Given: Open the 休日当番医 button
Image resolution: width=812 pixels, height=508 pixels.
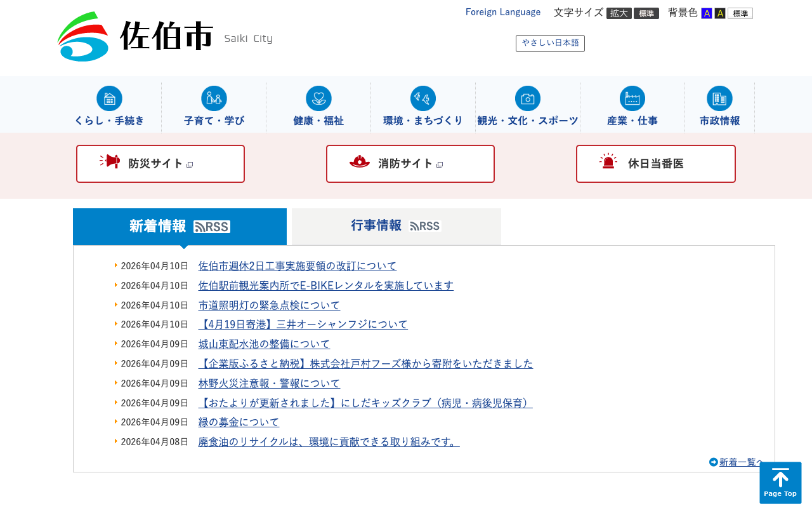Looking at the screenshot, I should [656, 164].
